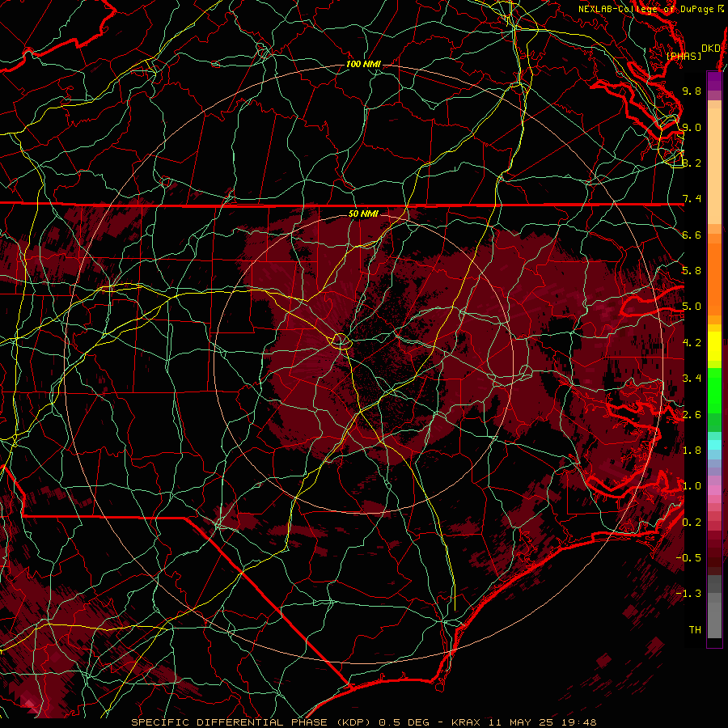
Task: Click the 0.2 value on the color scale
Action: pos(692,523)
